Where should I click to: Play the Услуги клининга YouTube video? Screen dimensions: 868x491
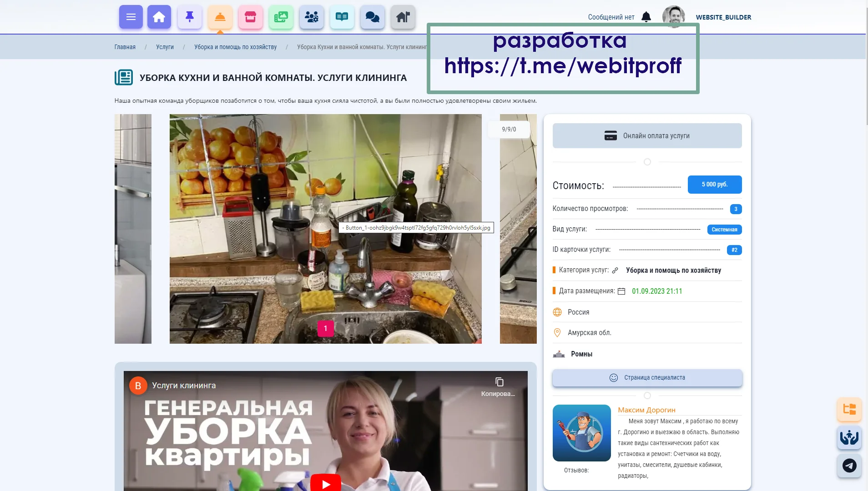point(326,484)
